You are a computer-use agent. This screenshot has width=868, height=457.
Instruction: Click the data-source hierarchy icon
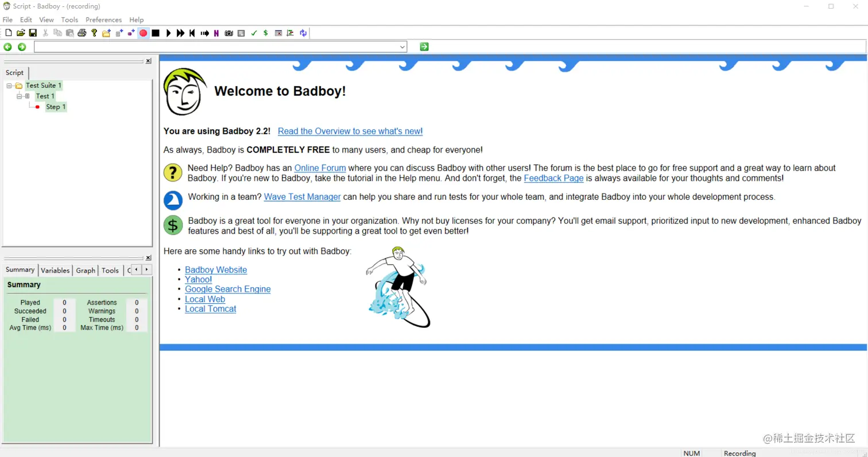tap(290, 33)
